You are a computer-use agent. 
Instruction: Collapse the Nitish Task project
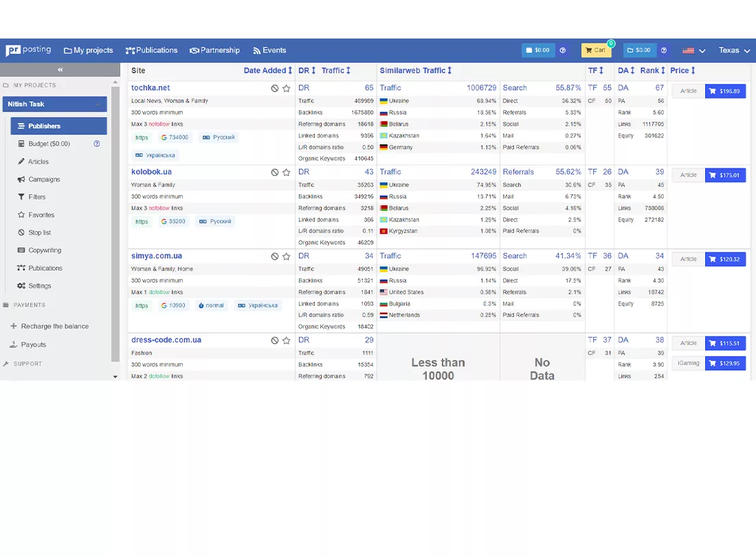[98, 104]
